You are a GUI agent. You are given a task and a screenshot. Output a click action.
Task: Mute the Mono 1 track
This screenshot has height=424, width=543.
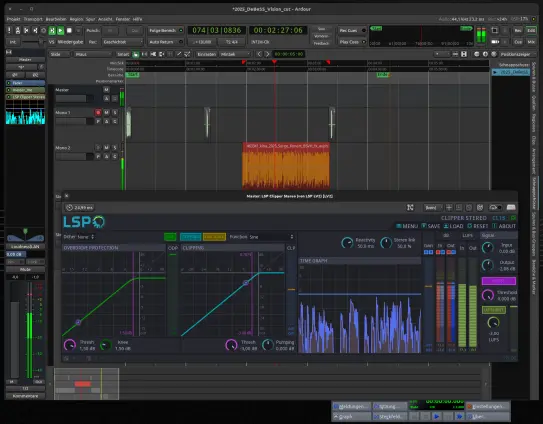[x=106, y=113]
